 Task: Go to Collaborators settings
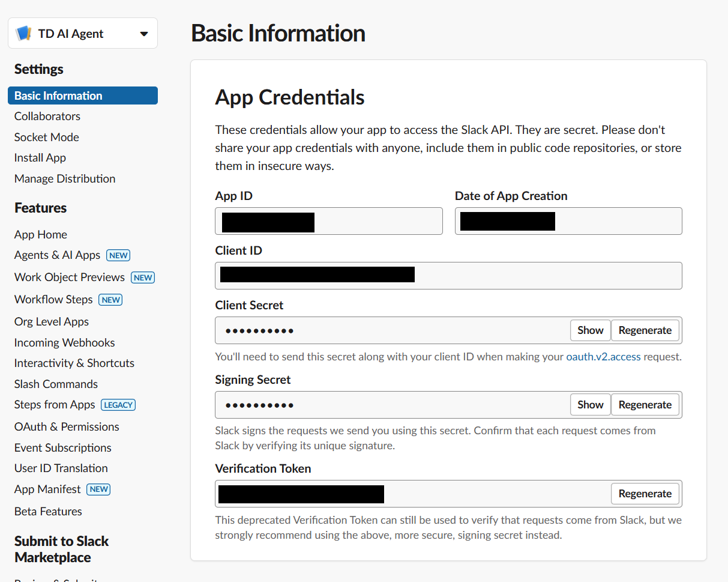coord(47,116)
